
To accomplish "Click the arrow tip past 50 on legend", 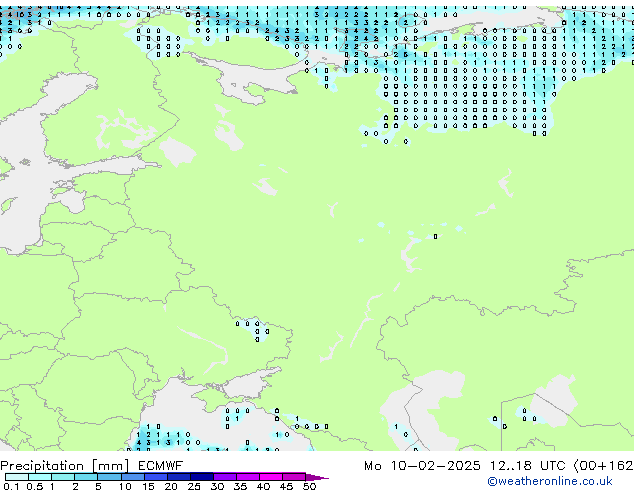I will (317, 477).
